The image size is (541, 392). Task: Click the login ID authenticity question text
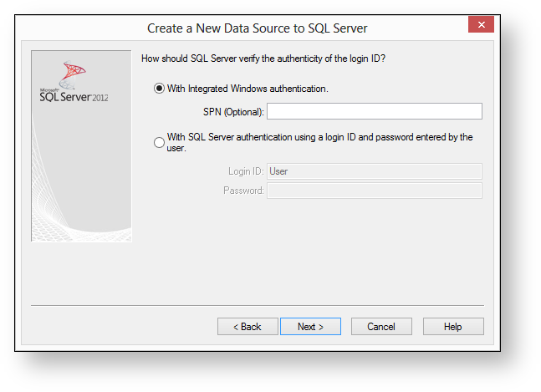(263, 59)
